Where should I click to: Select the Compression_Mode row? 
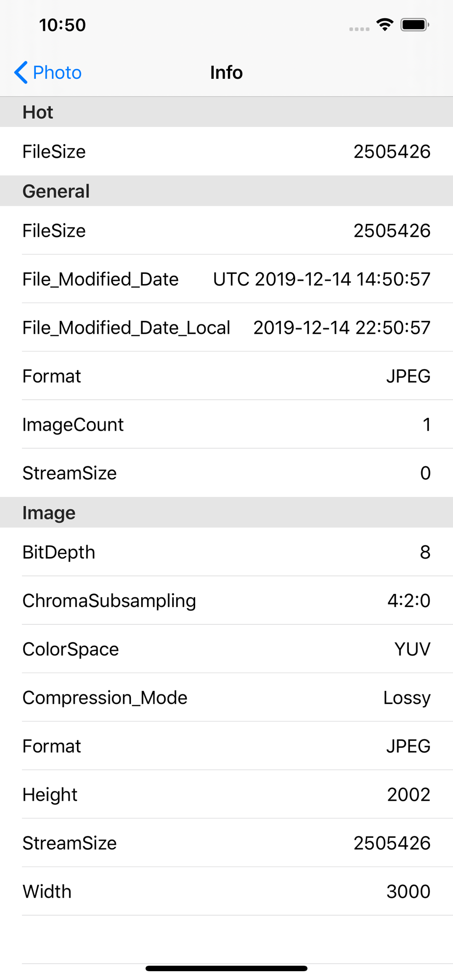(226, 698)
